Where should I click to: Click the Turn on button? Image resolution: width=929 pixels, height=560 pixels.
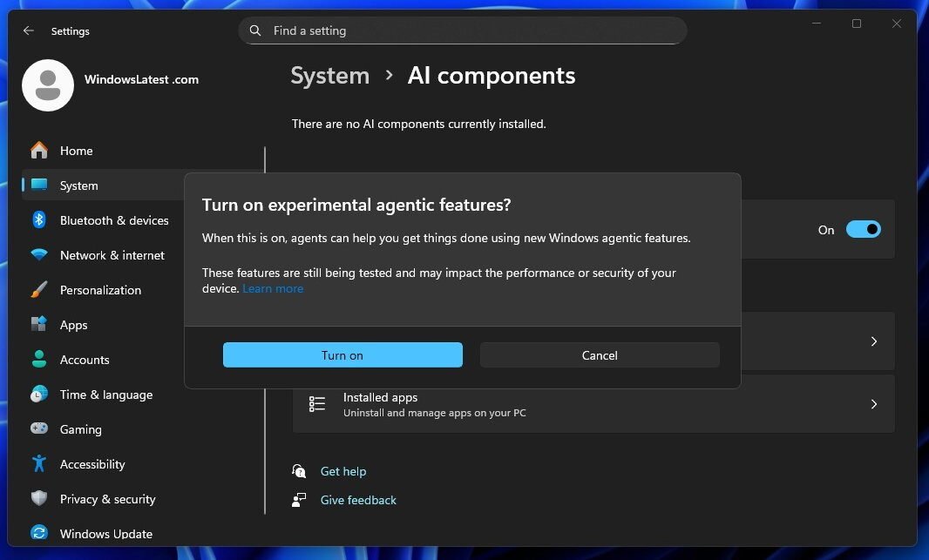pos(342,354)
